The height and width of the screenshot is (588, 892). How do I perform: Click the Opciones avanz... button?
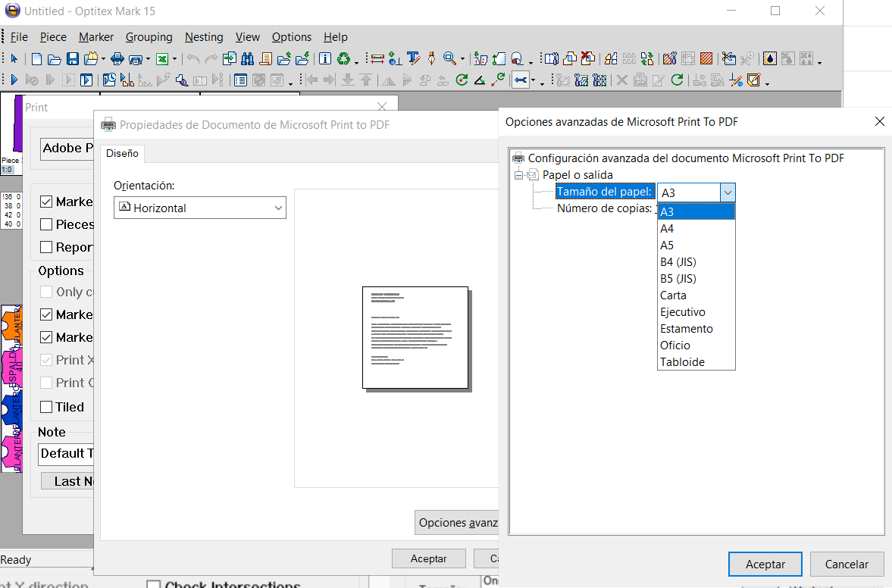(457, 523)
